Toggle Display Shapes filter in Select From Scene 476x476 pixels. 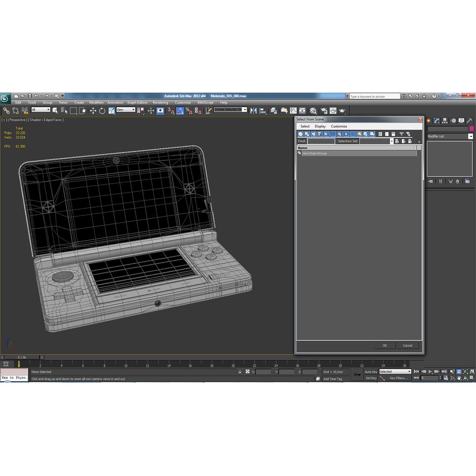tap(307, 134)
